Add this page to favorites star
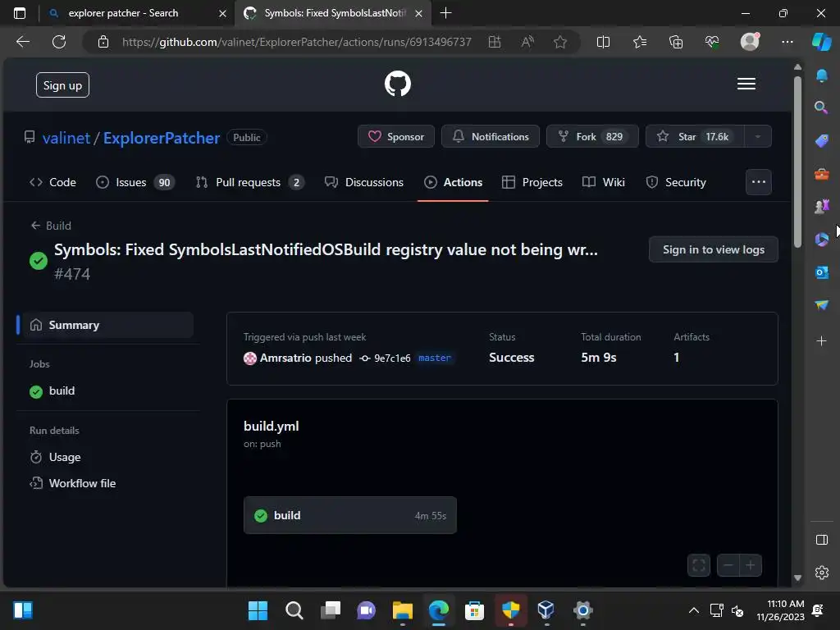 coord(560,42)
